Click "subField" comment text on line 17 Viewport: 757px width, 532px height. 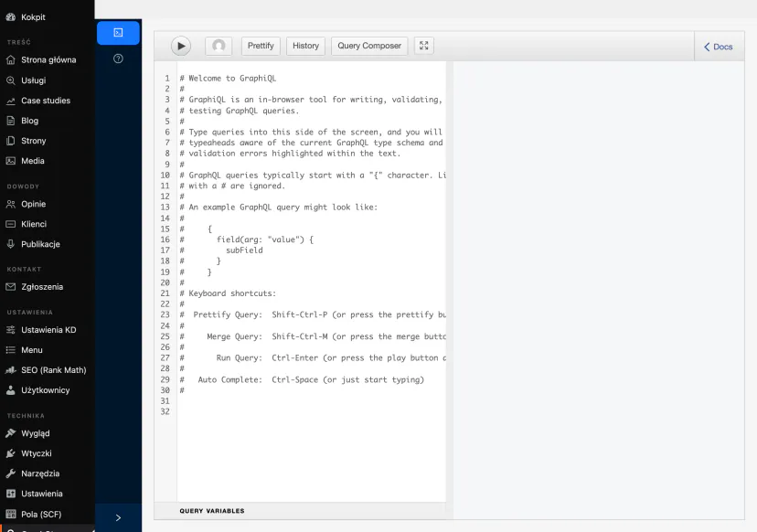coord(244,250)
